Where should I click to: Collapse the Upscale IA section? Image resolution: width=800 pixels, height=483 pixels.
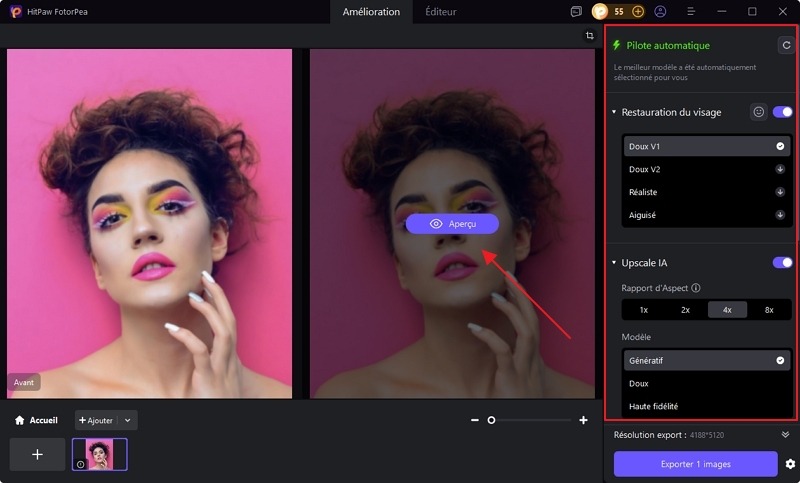point(614,263)
